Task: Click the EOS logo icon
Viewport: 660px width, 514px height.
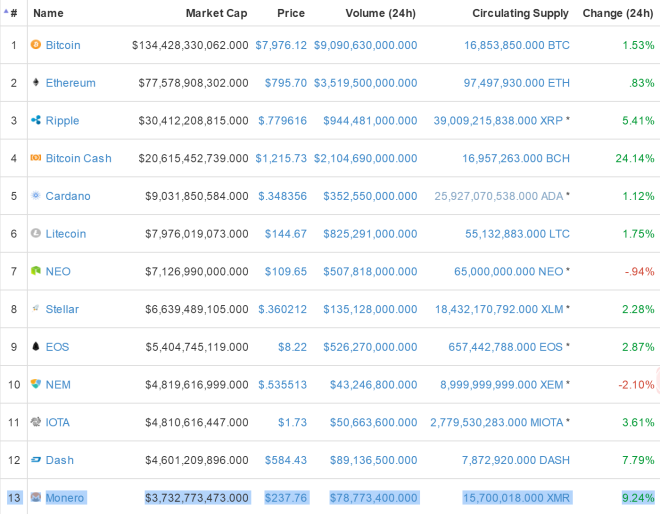Action: (36, 347)
